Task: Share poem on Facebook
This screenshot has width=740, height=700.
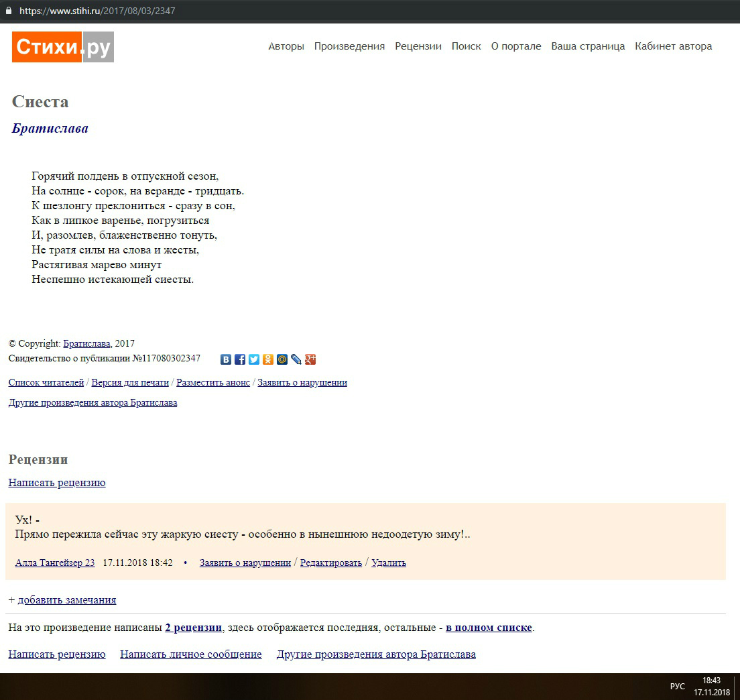Action: 240,359
